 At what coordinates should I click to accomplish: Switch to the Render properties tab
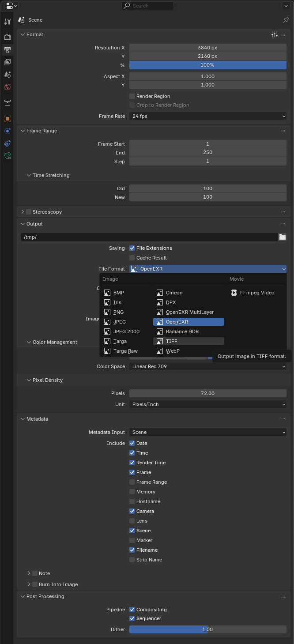coord(8,37)
